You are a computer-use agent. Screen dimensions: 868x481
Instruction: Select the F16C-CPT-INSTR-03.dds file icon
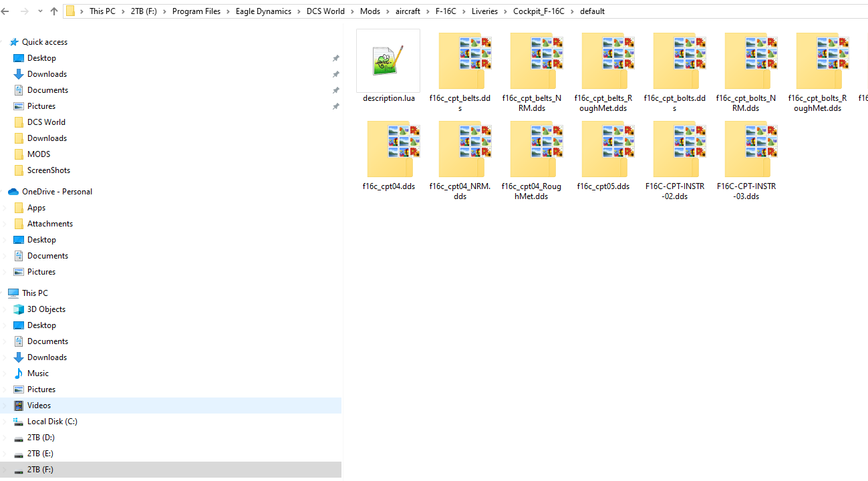pyautogui.click(x=750, y=149)
